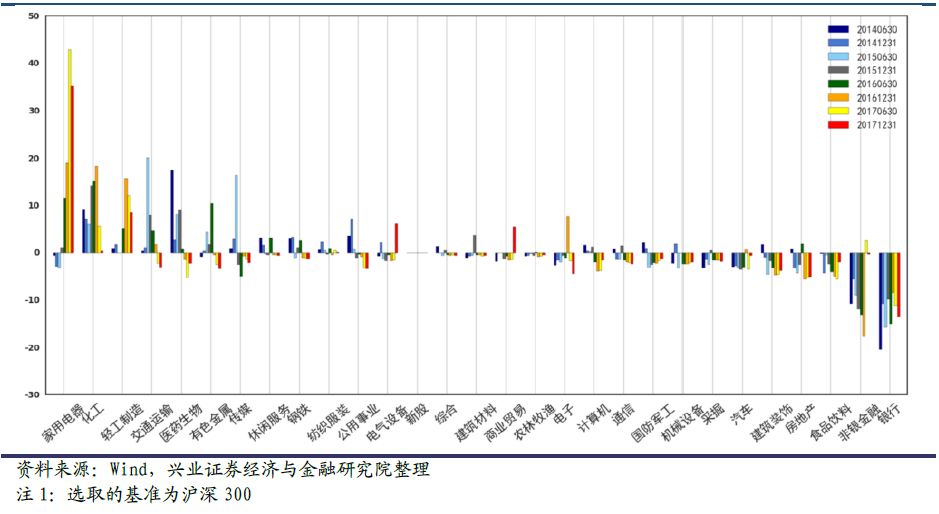This screenshot has height=514, width=939.
Task: Select legend label text 20161231
Action: (877, 98)
